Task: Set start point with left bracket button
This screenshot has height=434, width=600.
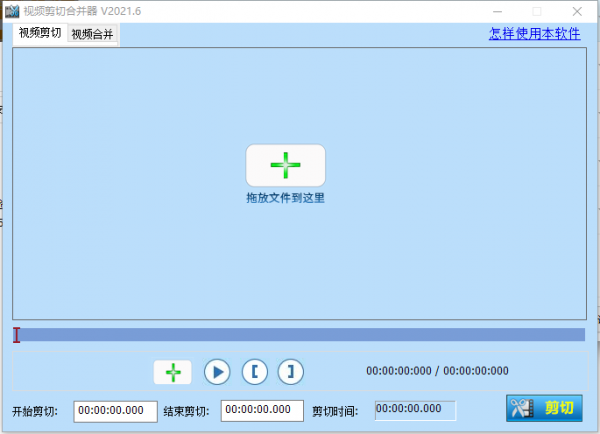Action: click(254, 372)
